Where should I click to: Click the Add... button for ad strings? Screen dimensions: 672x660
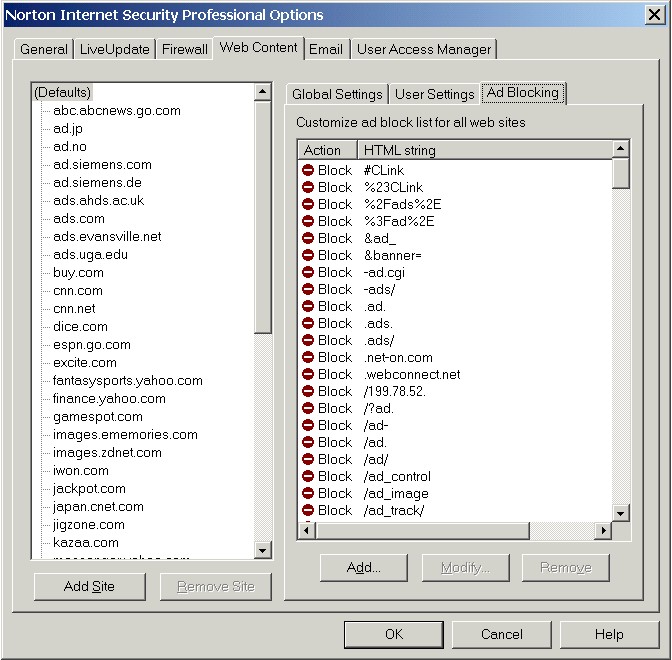click(x=363, y=567)
